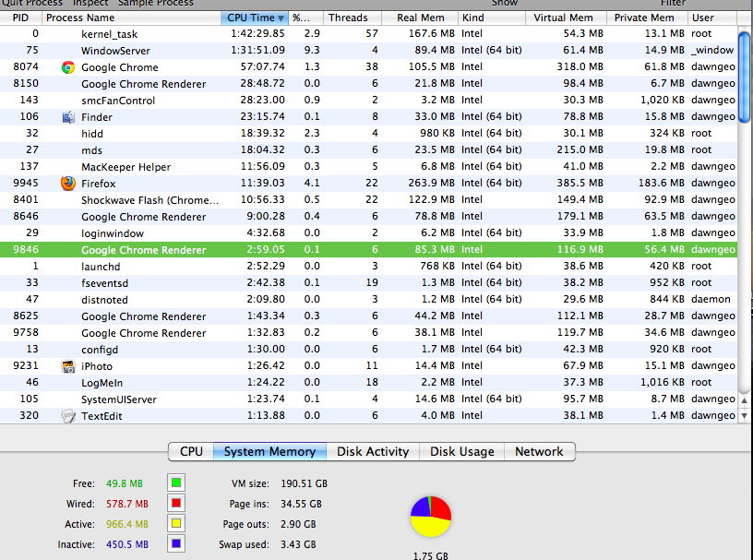Select Google Chrome Renderer with PID 8646
Screen dimensions: 753x560
click(x=368, y=217)
